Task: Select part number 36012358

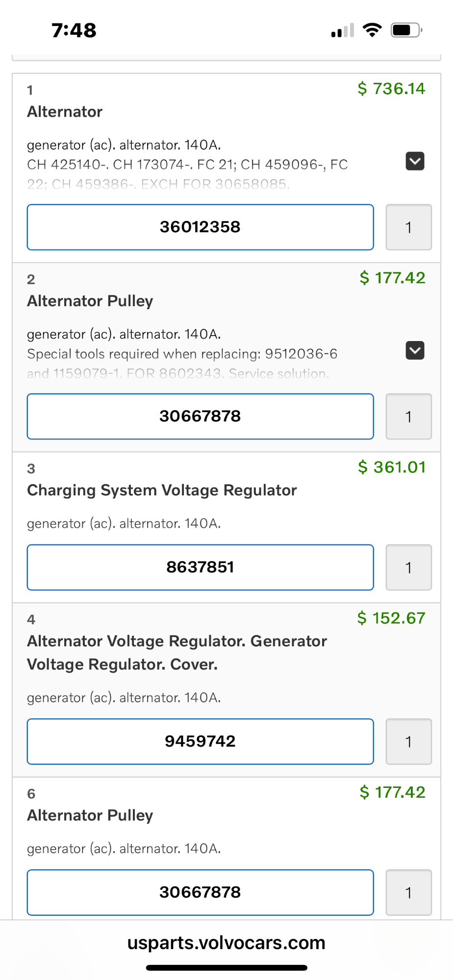Action: 200,227
